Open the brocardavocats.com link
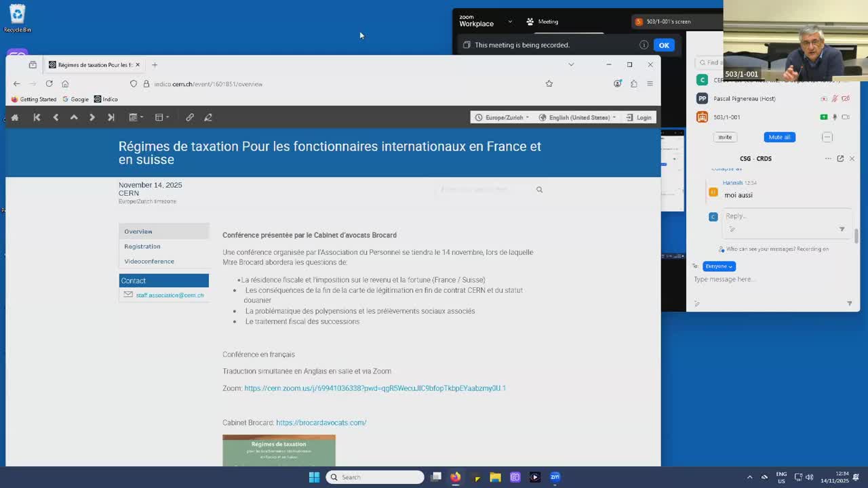Image resolution: width=868 pixels, height=488 pixels. point(321,423)
